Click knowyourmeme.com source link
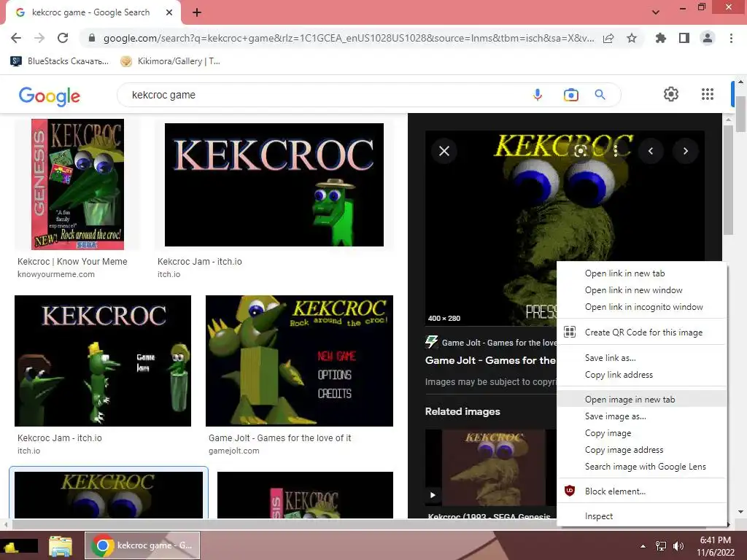The image size is (747, 560). (x=55, y=274)
